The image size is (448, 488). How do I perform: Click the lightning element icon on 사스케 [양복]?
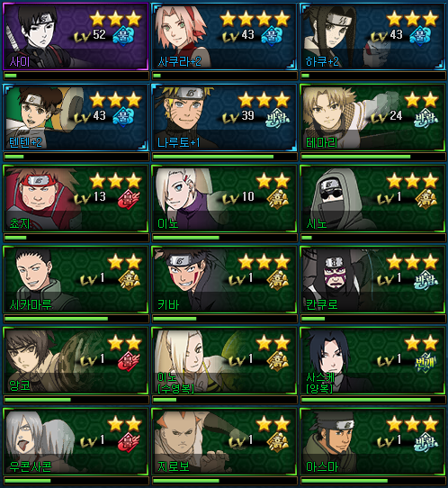pyautogui.click(x=426, y=362)
